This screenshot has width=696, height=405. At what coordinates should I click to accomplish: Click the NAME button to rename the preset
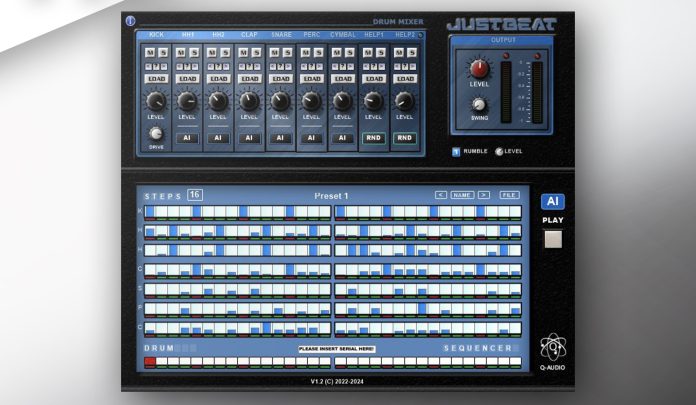point(462,195)
